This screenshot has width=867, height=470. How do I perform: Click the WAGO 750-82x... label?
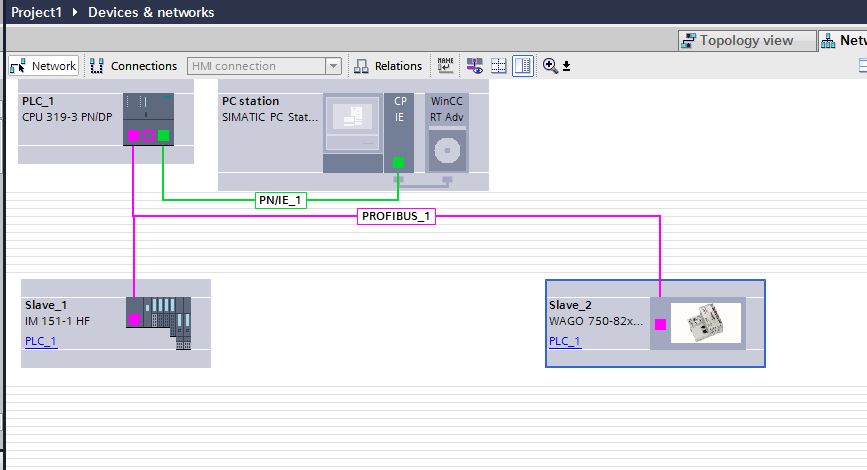tap(596, 321)
